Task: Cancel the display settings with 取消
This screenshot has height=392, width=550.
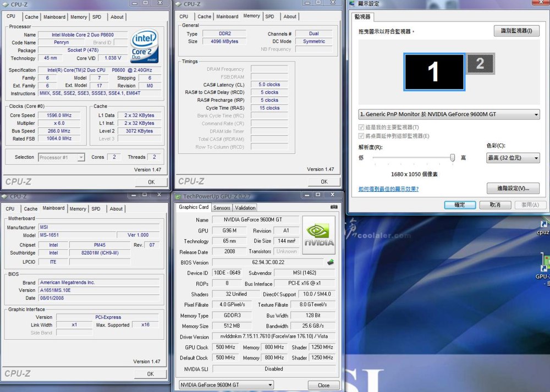Action: click(x=495, y=205)
